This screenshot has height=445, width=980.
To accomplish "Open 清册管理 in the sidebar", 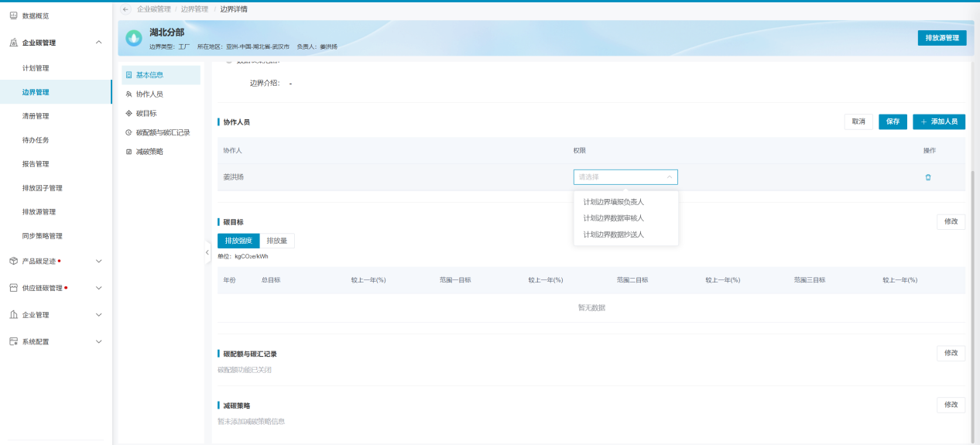I will (x=36, y=116).
